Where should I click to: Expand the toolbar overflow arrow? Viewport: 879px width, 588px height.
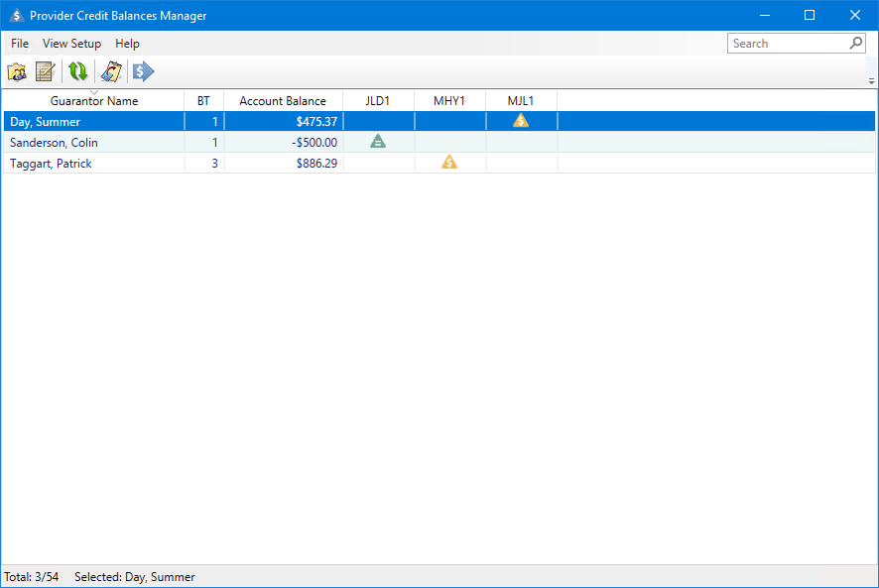point(871,81)
